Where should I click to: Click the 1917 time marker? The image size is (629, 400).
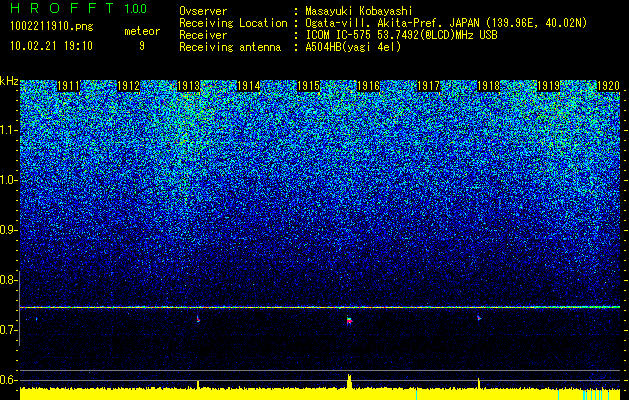click(x=428, y=86)
